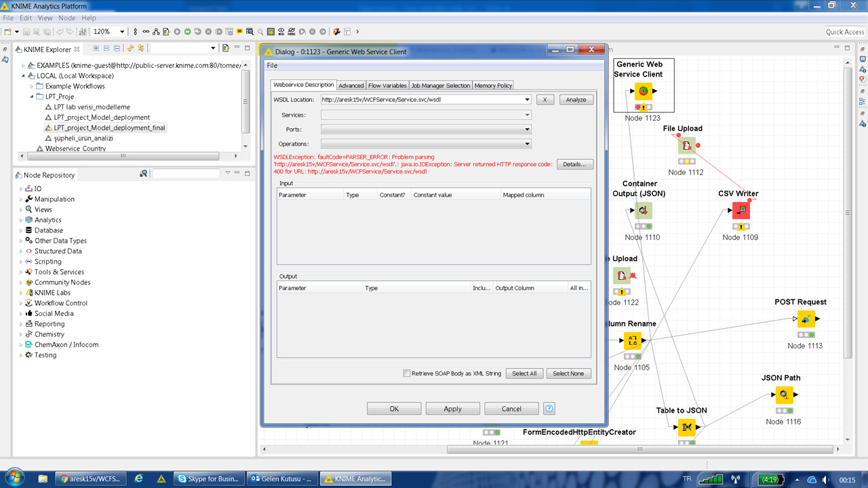The height and width of the screenshot is (488, 868).
Task: Collapse the LPT_Proje folder
Action: [31, 97]
